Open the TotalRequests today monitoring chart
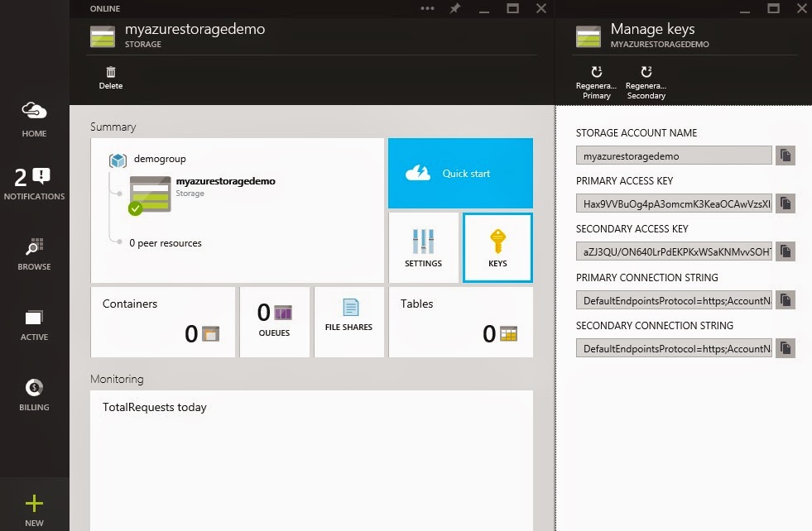Image resolution: width=812 pixels, height=531 pixels. tap(312, 461)
